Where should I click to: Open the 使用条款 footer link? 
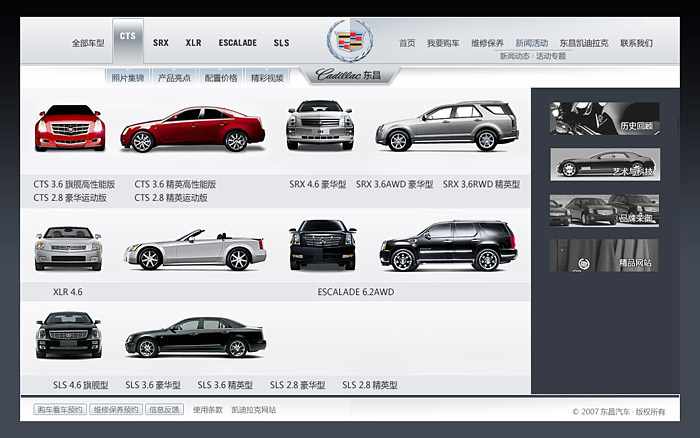click(x=208, y=409)
